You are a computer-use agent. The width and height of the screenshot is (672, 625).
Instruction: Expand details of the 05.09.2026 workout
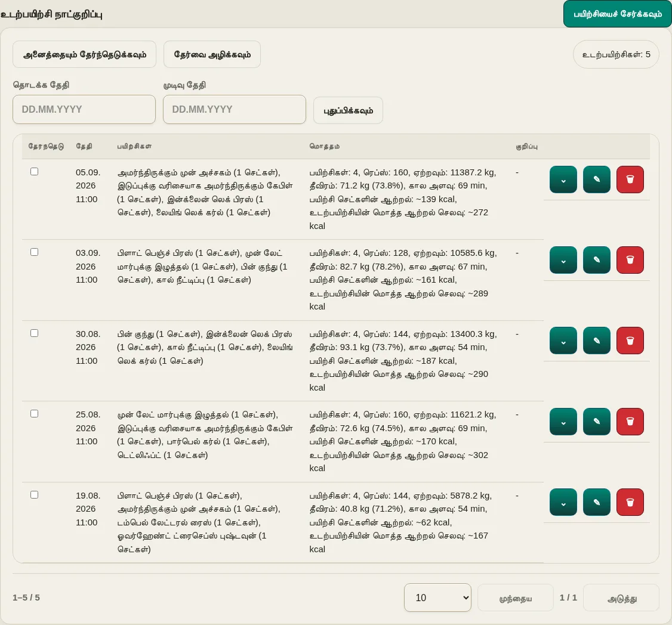563,180
